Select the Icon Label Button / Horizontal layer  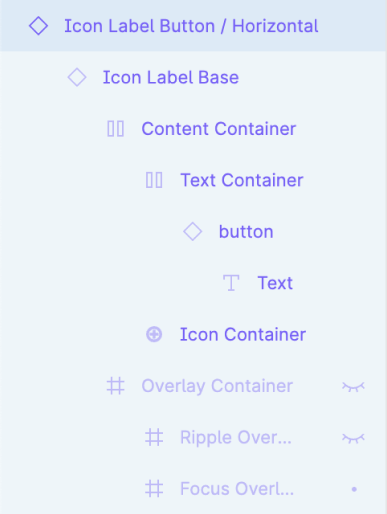(x=193, y=26)
